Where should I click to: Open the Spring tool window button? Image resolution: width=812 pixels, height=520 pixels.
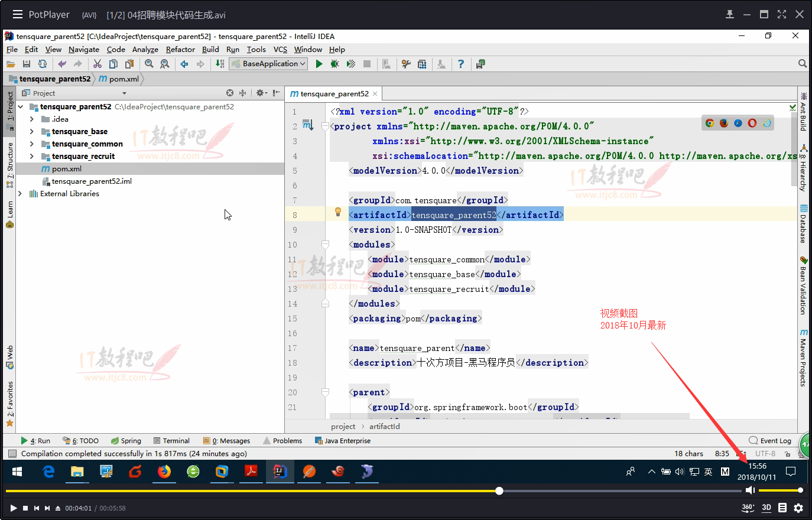point(125,441)
